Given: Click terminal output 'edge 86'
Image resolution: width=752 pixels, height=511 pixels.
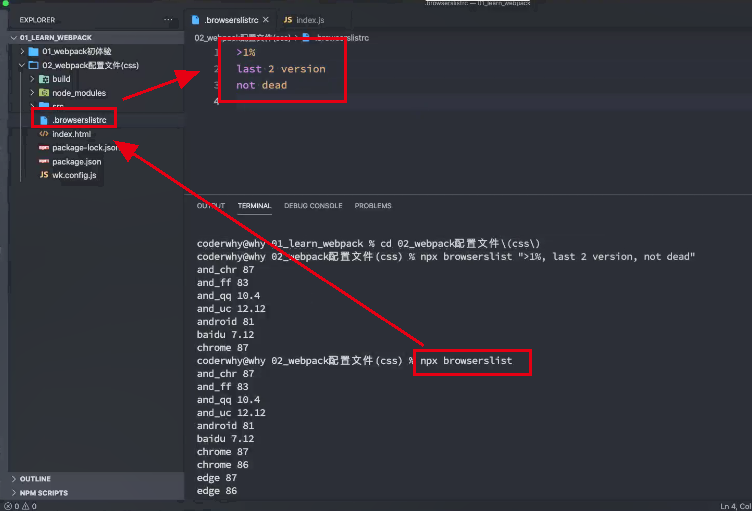Looking at the screenshot, I should point(217,490).
